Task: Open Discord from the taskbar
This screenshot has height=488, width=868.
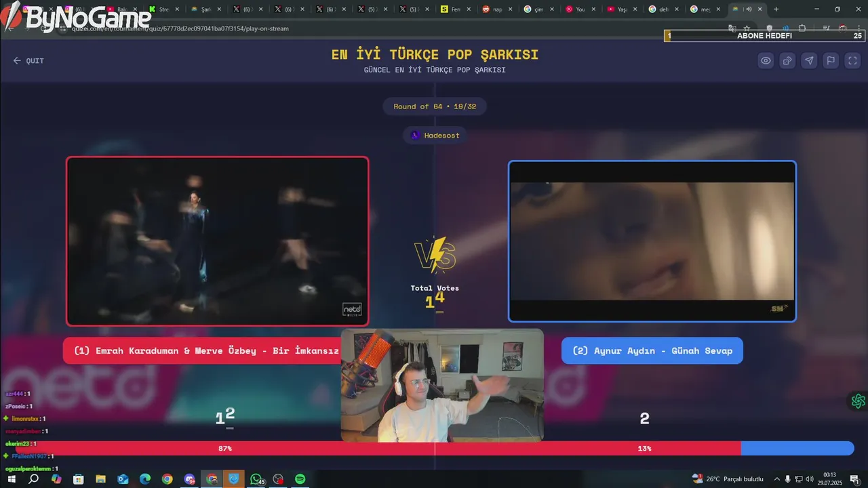Action: click(x=189, y=479)
